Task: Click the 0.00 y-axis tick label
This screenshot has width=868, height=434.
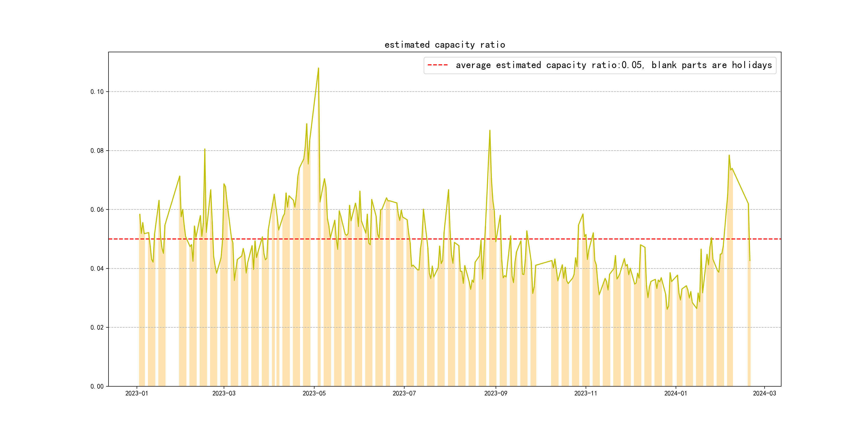Action: point(97,387)
